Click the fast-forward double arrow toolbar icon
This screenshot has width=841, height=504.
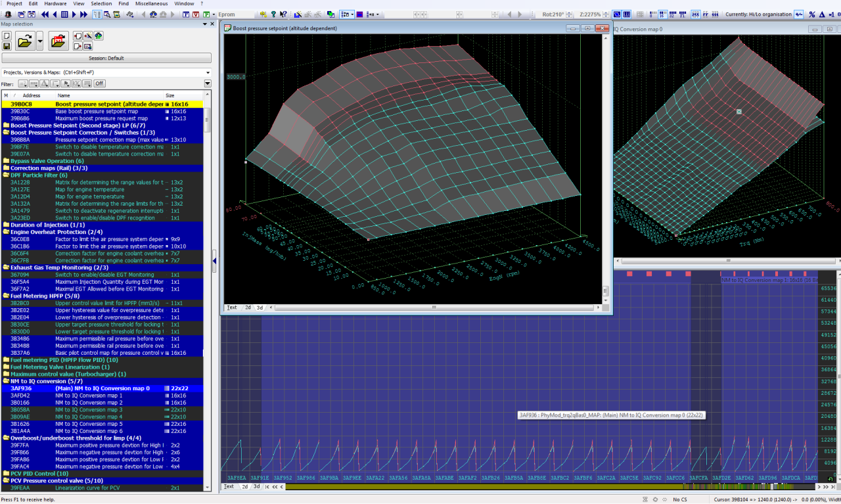83,14
